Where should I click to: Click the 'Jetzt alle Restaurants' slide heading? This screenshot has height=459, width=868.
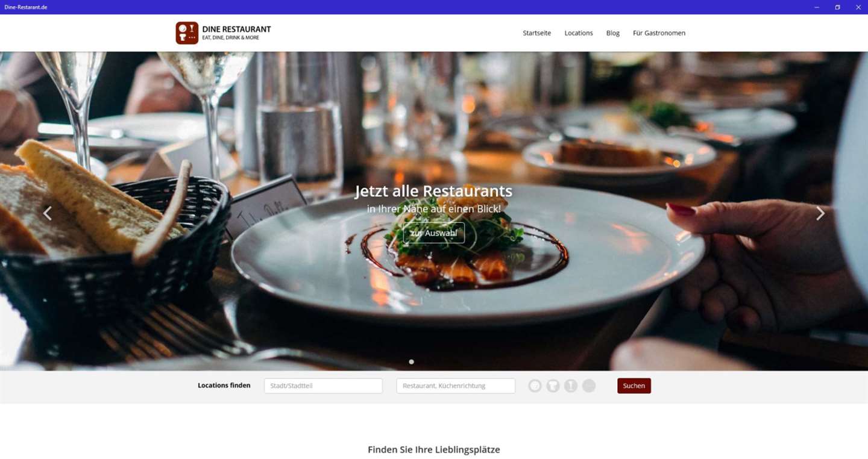433,191
